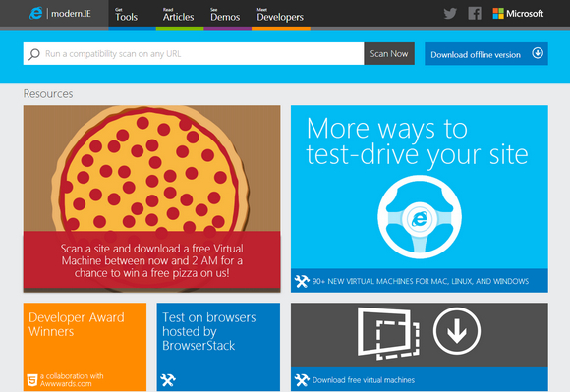Screen dimensions: 570x392
Task: Open 90+ new virtual machines link
Action: 421,281
